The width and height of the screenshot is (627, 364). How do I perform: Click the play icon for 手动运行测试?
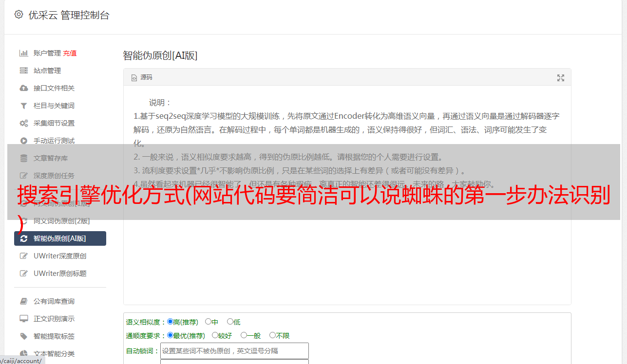23,141
